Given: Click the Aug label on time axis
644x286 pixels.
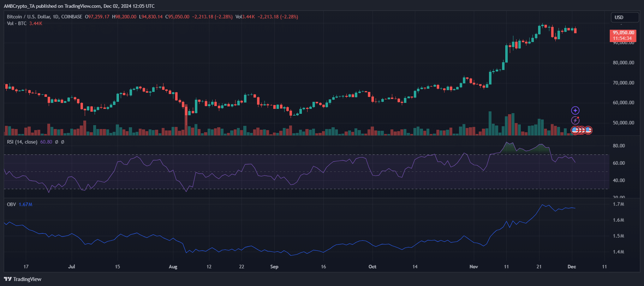Looking at the screenshot, I should pos(173,267).
